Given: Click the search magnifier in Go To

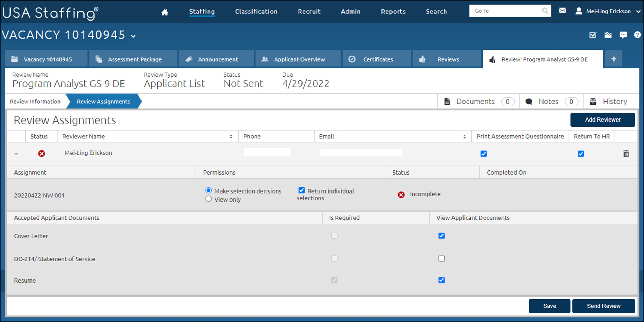Looking at the screenshot, I should pyautogui.click(x=545, y=11).
